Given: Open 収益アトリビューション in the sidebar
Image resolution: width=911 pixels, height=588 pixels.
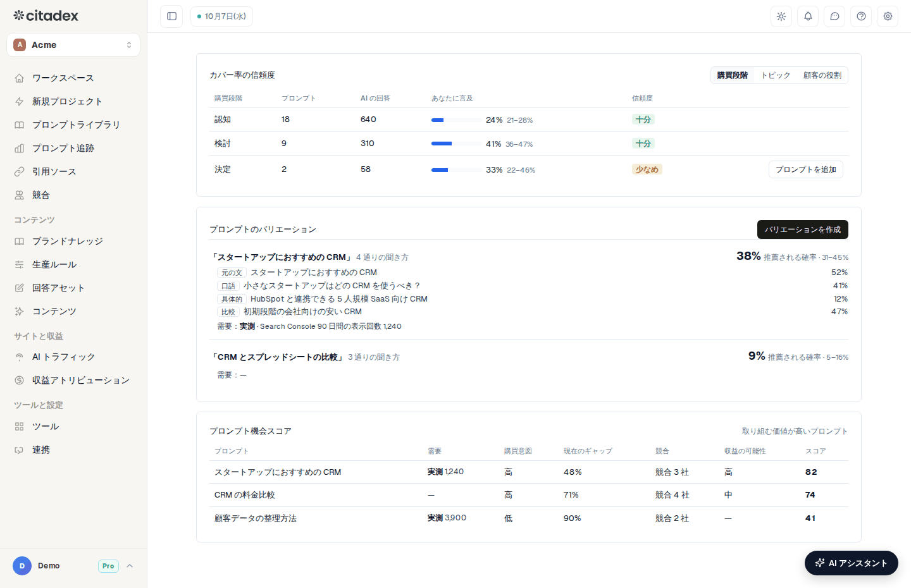Looking at the screenshot, I should 73,380.
